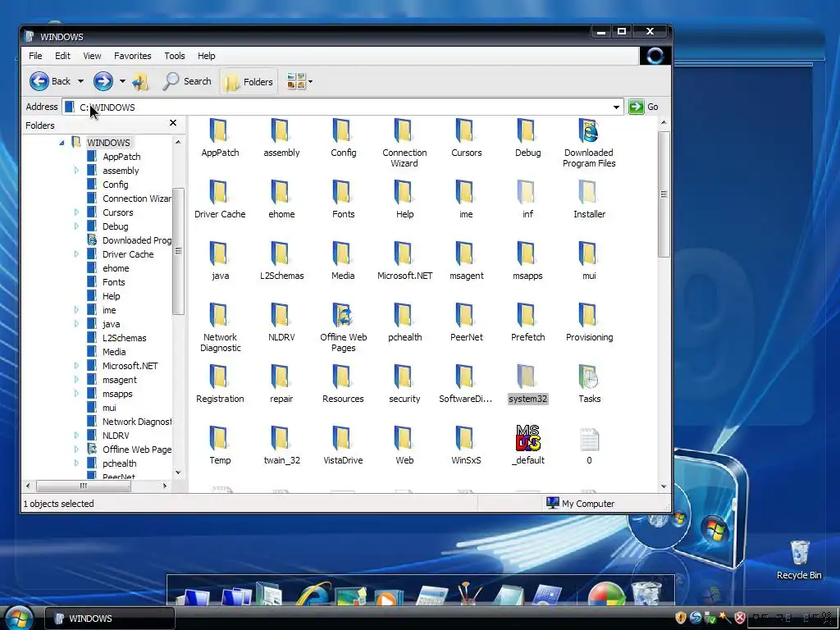The width and height of the screenshot is (840, 630).
Task: Click the dock Windows logo orb icon
Action: pyautogui.click(x=606, y=594)
